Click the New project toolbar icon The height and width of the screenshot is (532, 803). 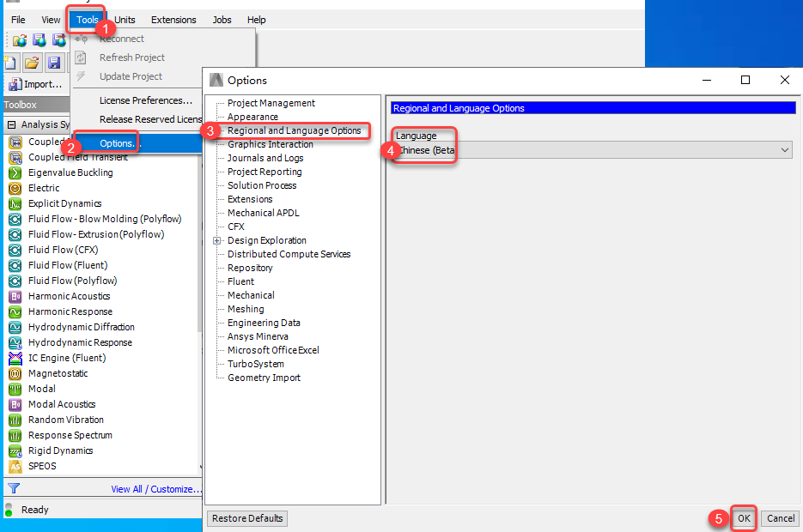[9, 63]
